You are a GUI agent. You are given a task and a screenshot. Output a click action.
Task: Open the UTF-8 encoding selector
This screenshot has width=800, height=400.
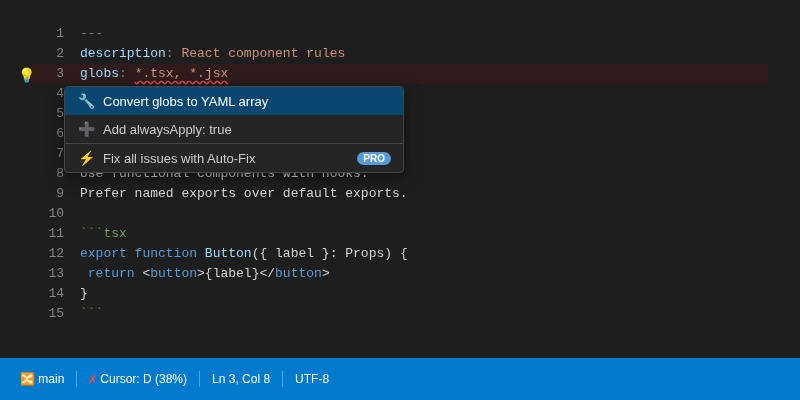tap(312, 379)
